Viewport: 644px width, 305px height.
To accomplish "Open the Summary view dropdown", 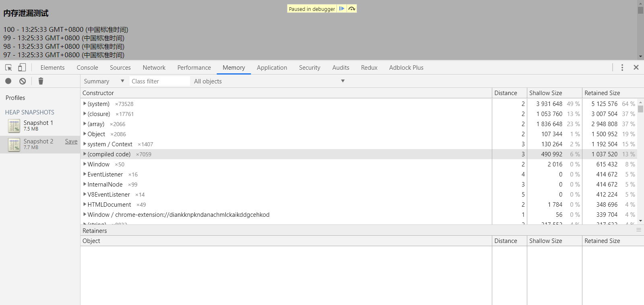I will click(x=104, y=81).
